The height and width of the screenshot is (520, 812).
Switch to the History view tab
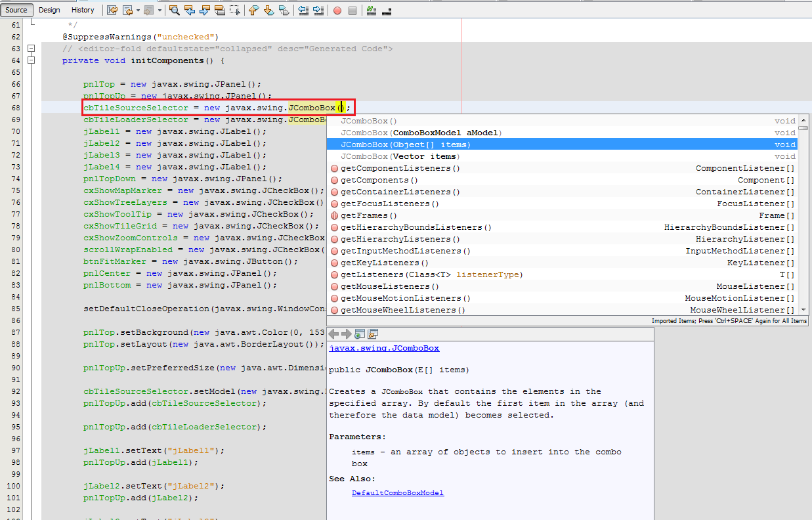83,10
